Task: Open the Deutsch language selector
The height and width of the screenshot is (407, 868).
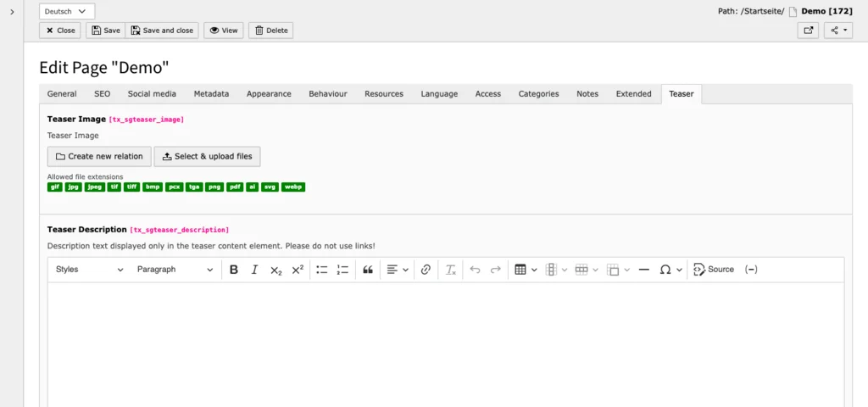Action: point(67,11)
